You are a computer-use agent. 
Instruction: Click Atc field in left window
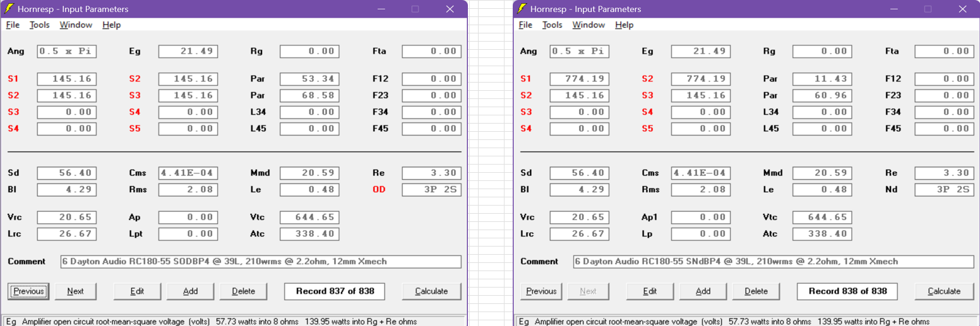[309, 233]
